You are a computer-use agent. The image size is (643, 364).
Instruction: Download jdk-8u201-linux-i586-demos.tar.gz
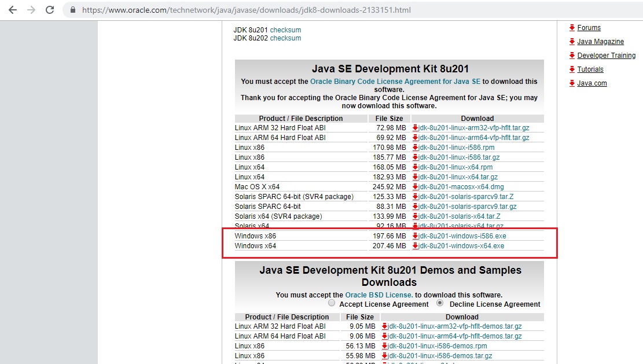440,356
